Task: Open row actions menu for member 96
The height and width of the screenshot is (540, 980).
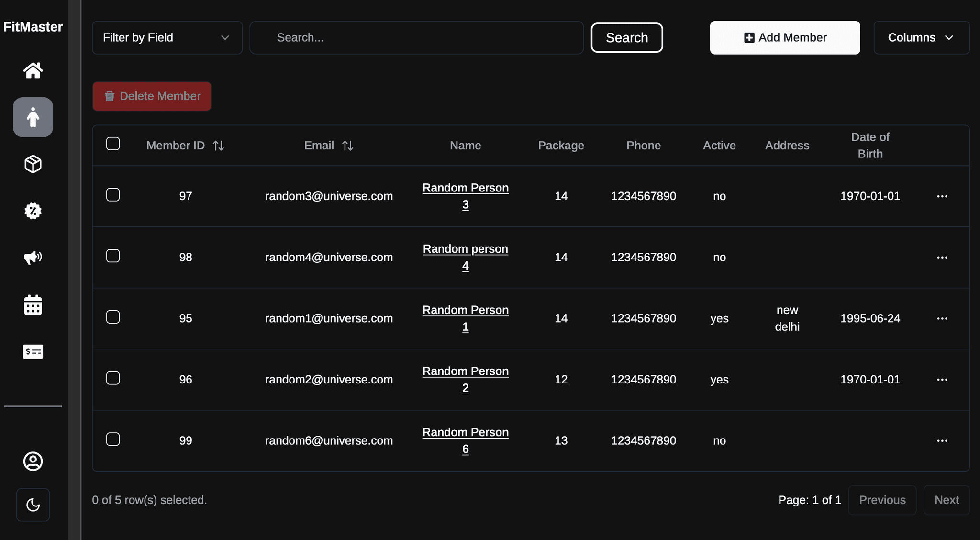Action: pyautogui.click(x=942, y=380)
